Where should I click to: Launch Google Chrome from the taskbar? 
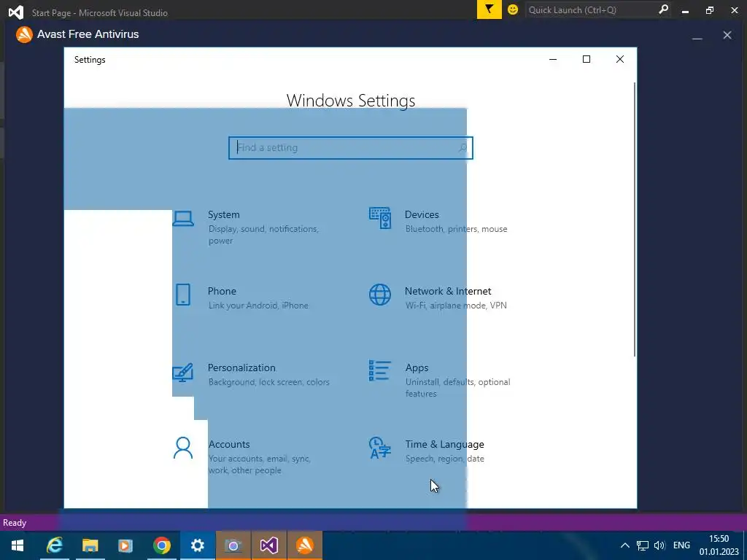click(161, 545)
